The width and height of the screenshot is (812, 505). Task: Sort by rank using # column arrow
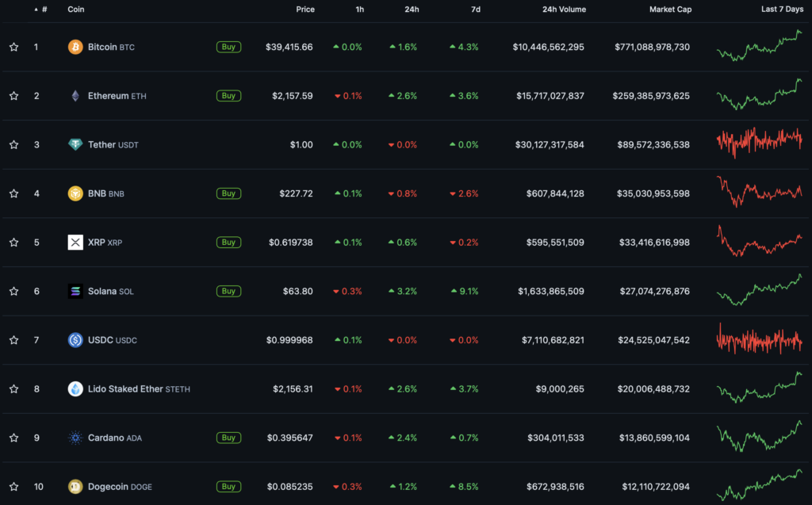click(x=36, y=10)
